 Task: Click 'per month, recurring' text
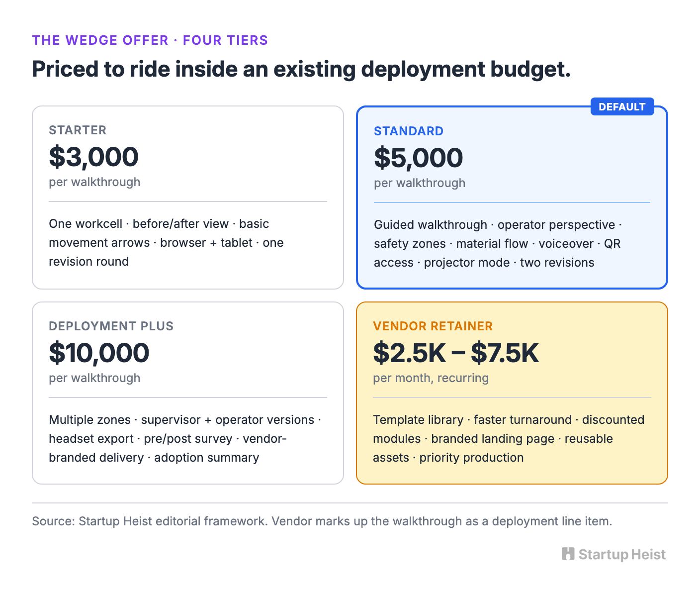[x=431, y=378]
